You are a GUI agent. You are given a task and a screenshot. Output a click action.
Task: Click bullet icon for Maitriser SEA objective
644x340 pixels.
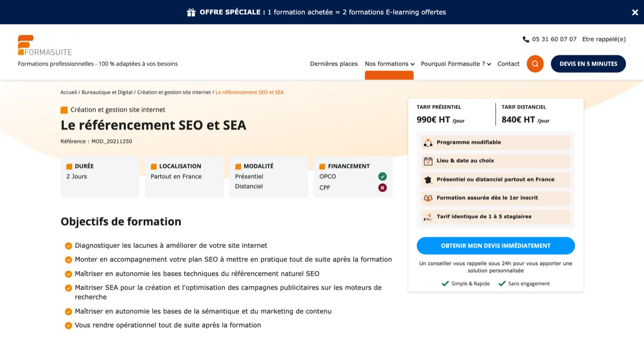tap(68, 288)
